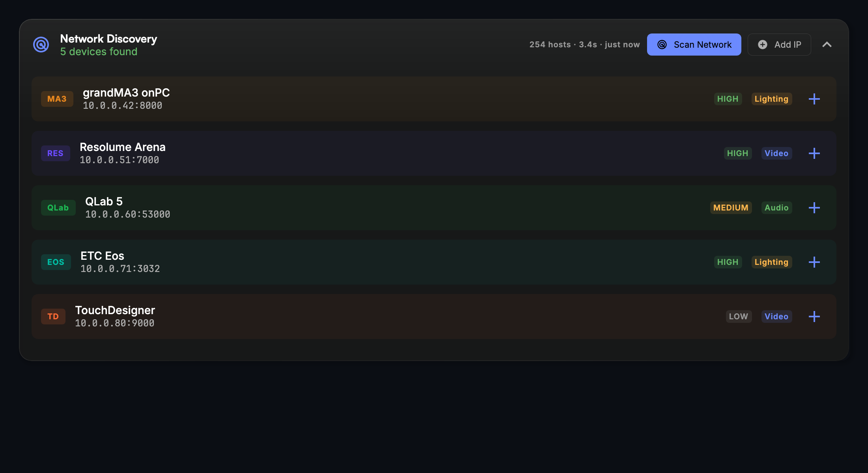Viewport: 868px width, 473px height.
Task: Add Resolume Arena with its plus icon
Action: click(814, 153)
